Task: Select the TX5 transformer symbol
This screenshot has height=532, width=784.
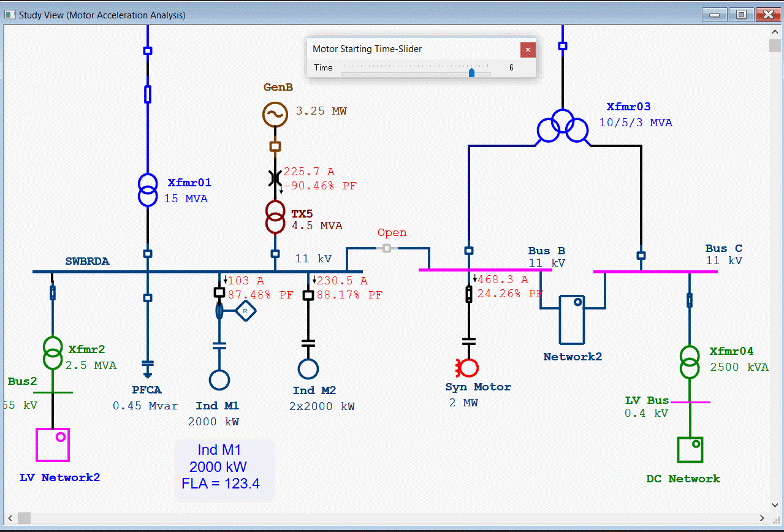Action: click(275, 218)
